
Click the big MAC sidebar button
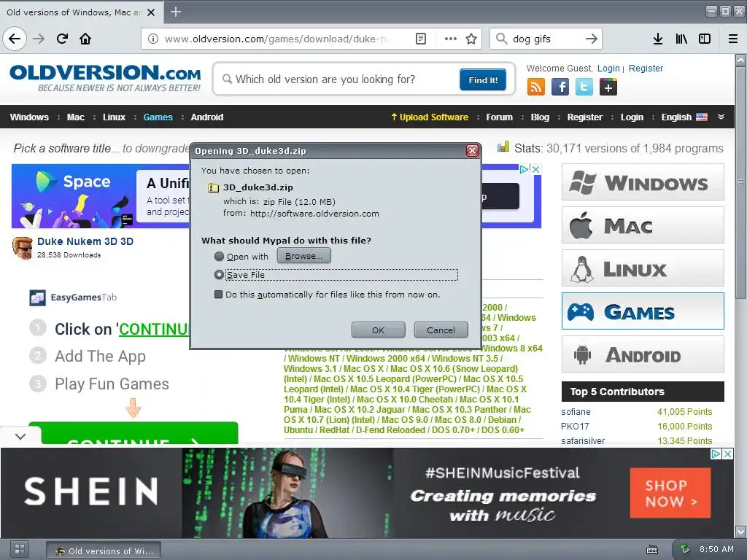tap(643, 225)
